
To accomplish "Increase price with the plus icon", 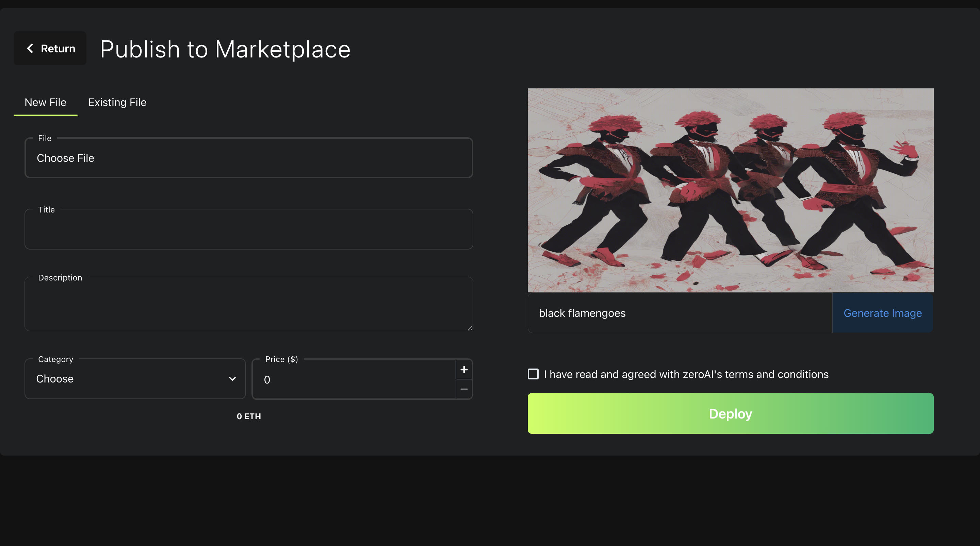I will pyautogui.click(x=464, y=369).
